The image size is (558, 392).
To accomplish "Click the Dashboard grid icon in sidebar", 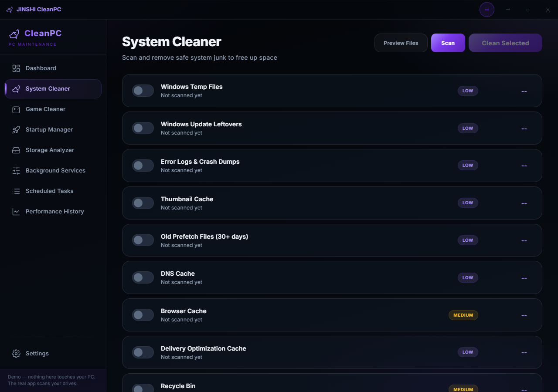I will pyautogui.click(x=16, y=68).
